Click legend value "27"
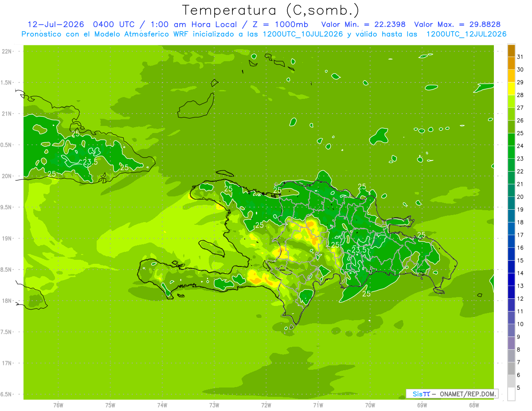 click(520, 107)
